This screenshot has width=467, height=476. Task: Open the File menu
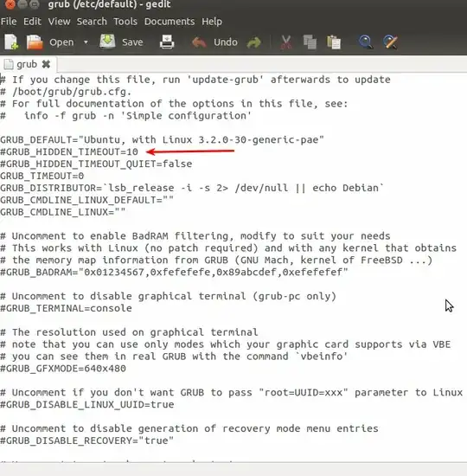(x=9, y=22)
